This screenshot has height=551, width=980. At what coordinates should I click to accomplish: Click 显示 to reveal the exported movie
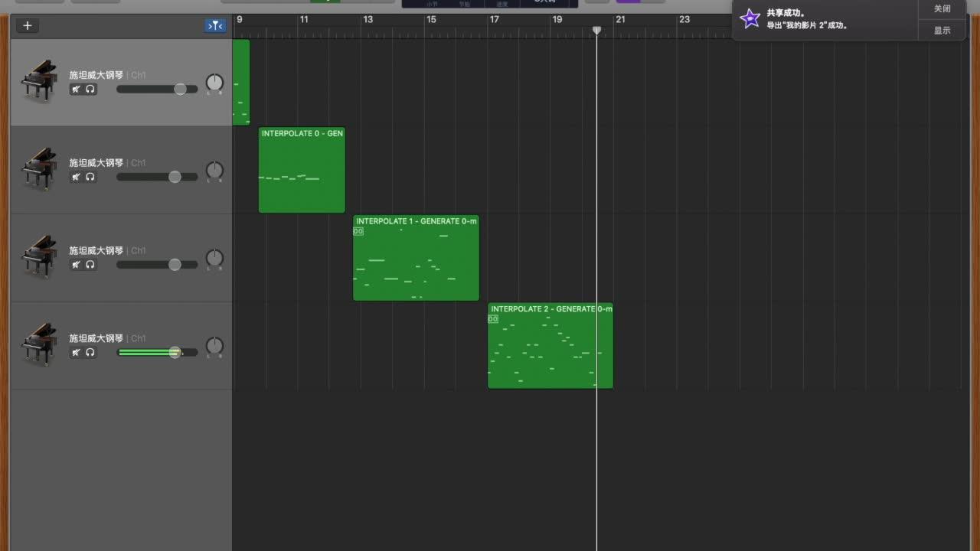[941, 30]
